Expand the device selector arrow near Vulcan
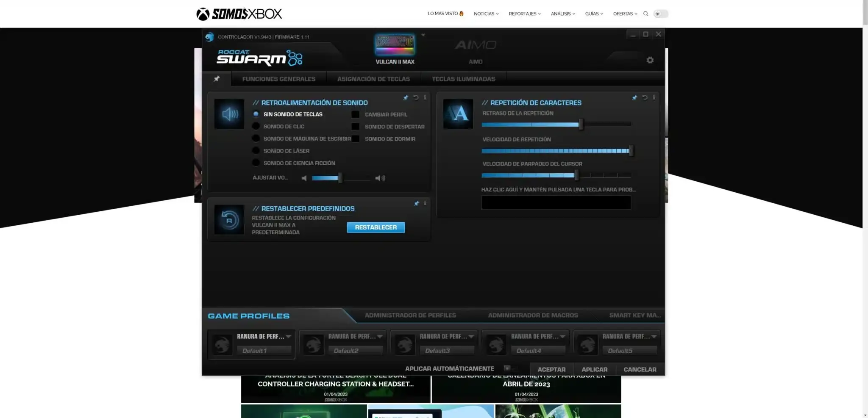The width and height of the screenshot is (868, 418). pyautogui.click(x=423, y=35)
